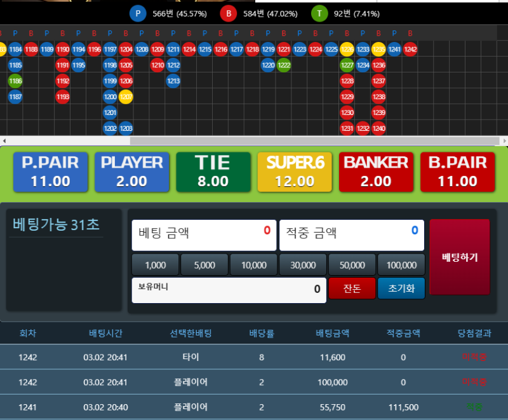The image size is (508, 420).
Task: Click the 11,600 bet amount cell
Action: point(333,357)
